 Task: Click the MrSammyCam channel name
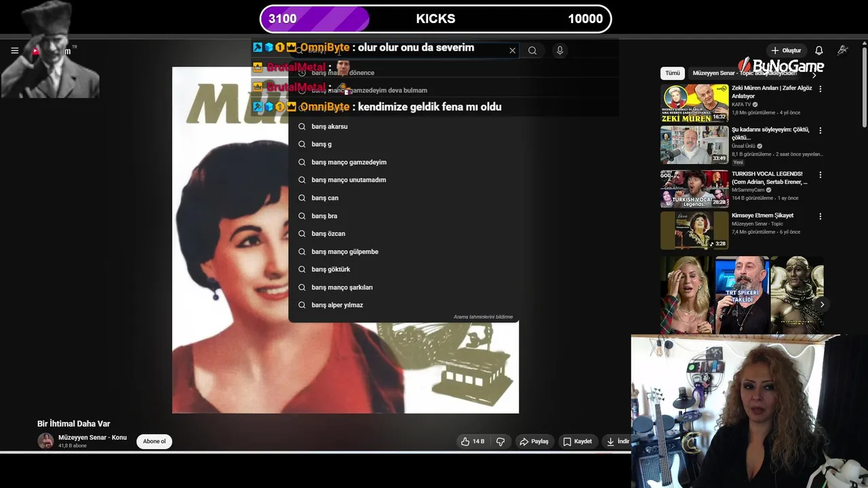(748, 190)
